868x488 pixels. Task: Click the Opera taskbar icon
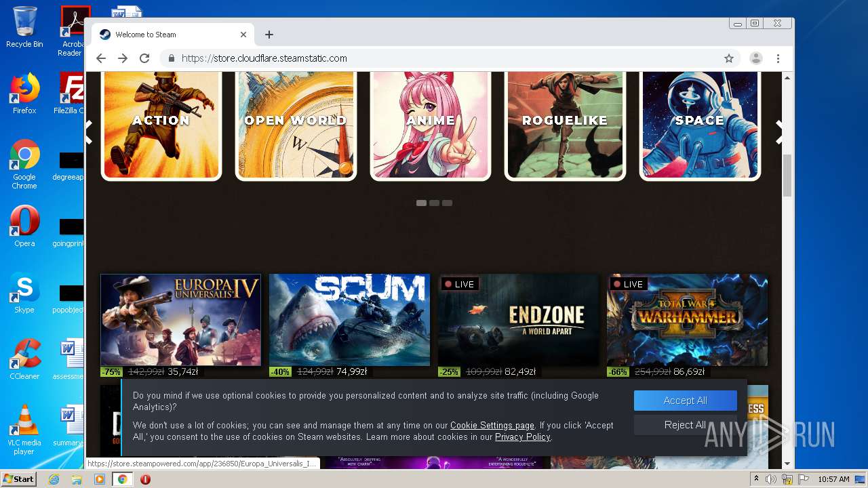145,479
